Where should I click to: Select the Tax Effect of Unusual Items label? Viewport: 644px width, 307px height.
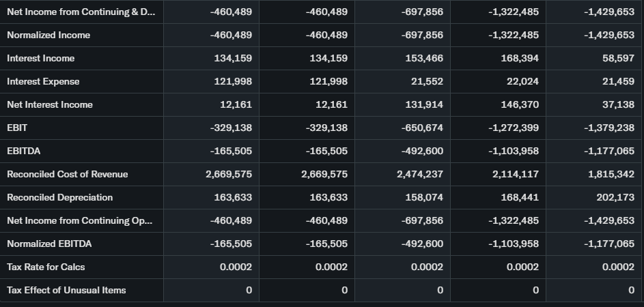tap(66, 290)
